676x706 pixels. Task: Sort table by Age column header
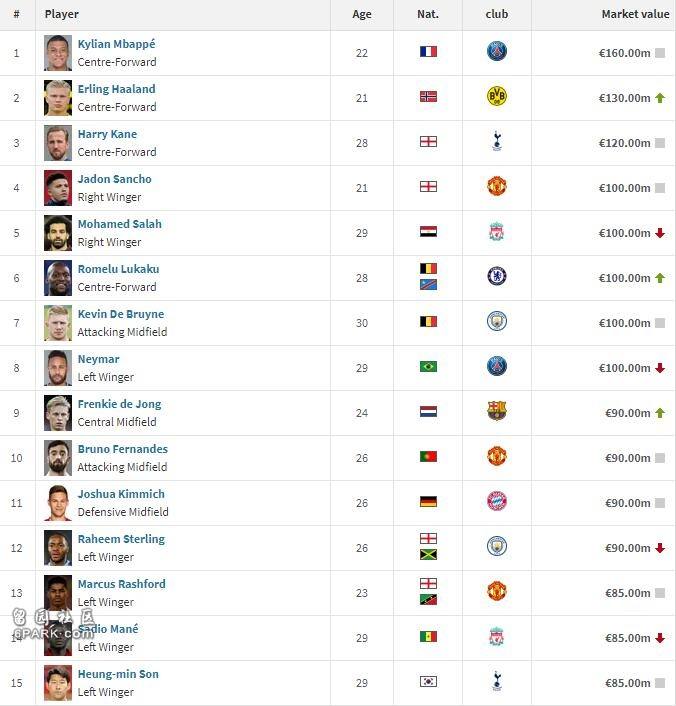(362, 14)
